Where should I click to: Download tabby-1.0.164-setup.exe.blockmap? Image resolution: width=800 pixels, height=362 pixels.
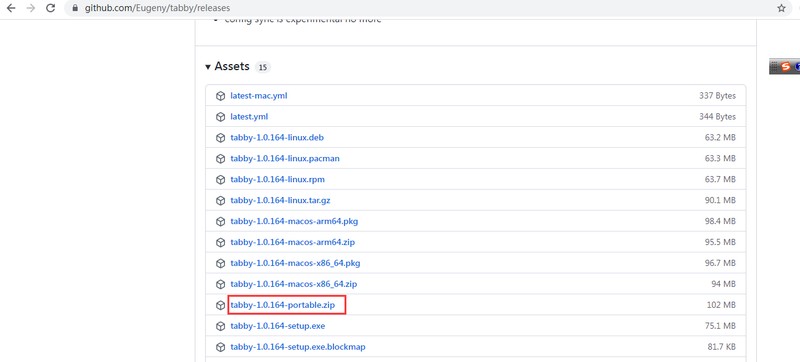298,347
